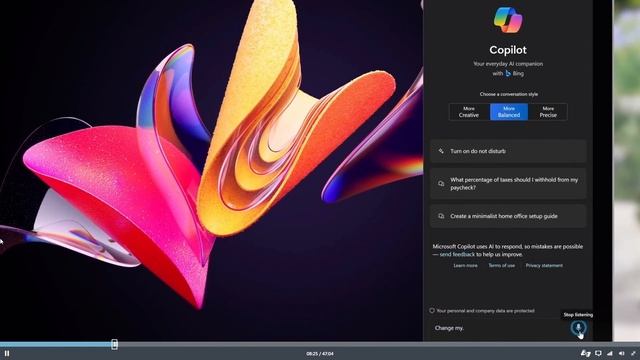The height and width of the screenshot is (360, 640).
Task: Stop listening via the microphone button
Action: point(578,327)
